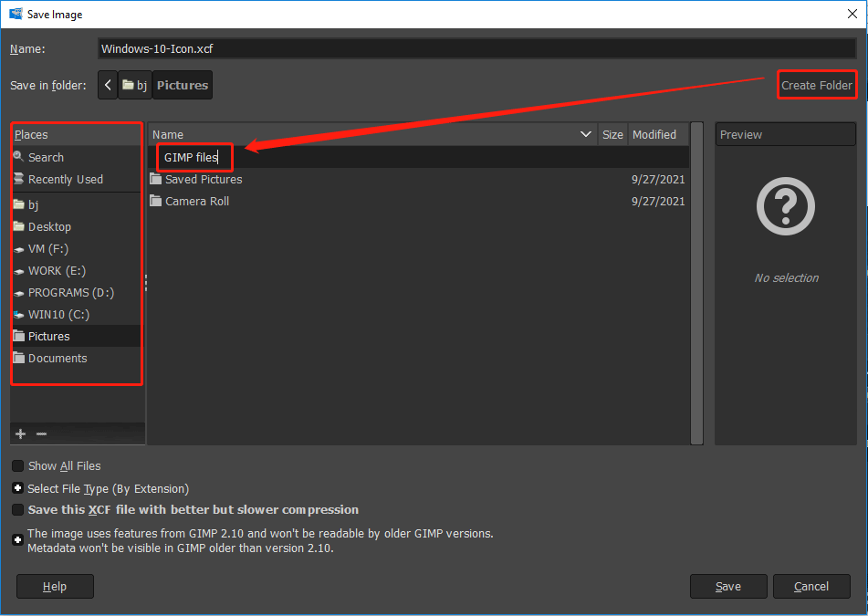Enable the Show All Files checkbox
868x616 pixels.
point(18,466)
